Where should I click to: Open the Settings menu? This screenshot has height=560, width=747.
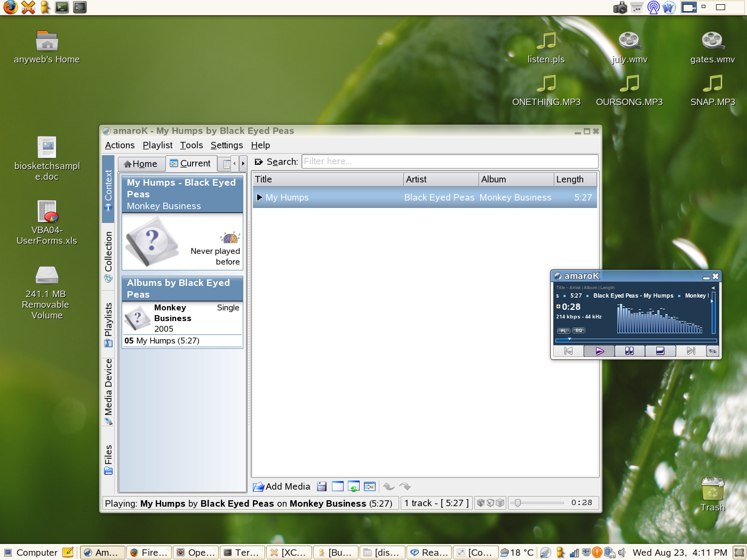click(227, 145)
